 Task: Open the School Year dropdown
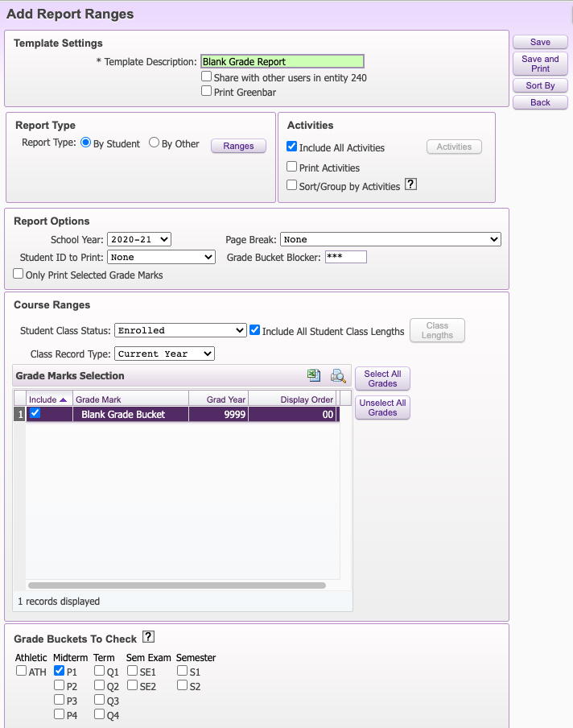pyautogui.click(x=139, y=239)
